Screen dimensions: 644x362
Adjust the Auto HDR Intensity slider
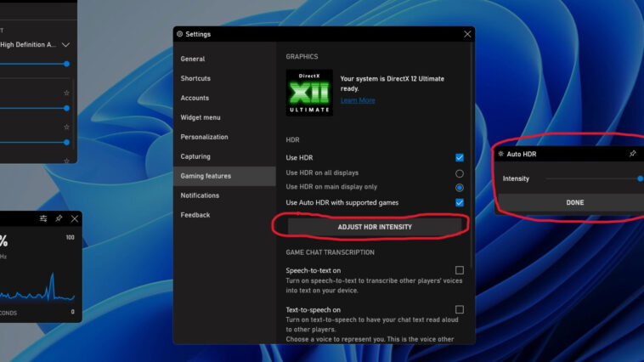click(595, 178)
